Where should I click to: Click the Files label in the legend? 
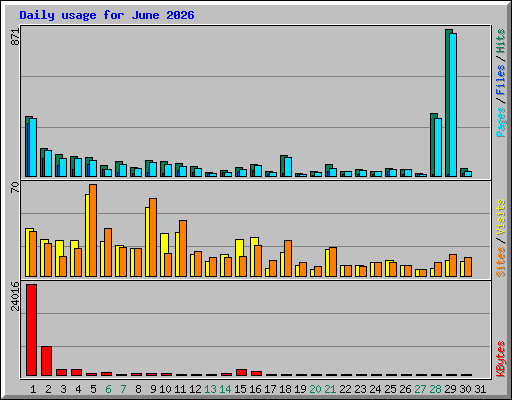click(x=500, y=80)
